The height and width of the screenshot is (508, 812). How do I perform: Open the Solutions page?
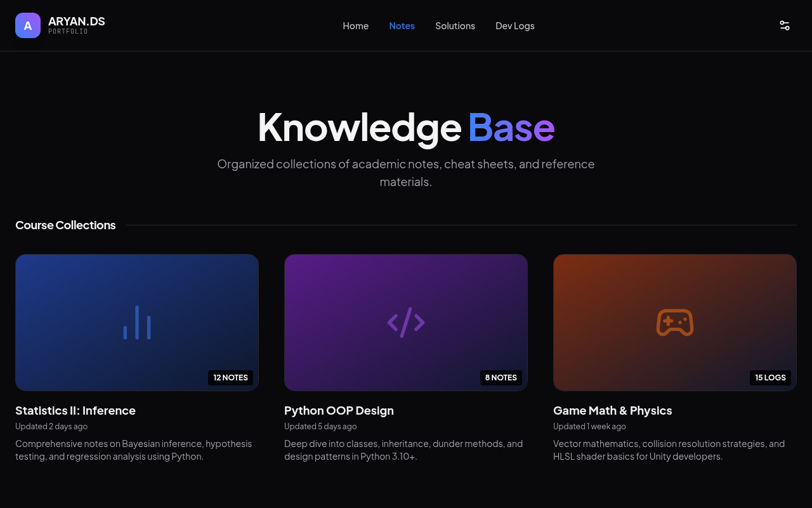point(455,26)
